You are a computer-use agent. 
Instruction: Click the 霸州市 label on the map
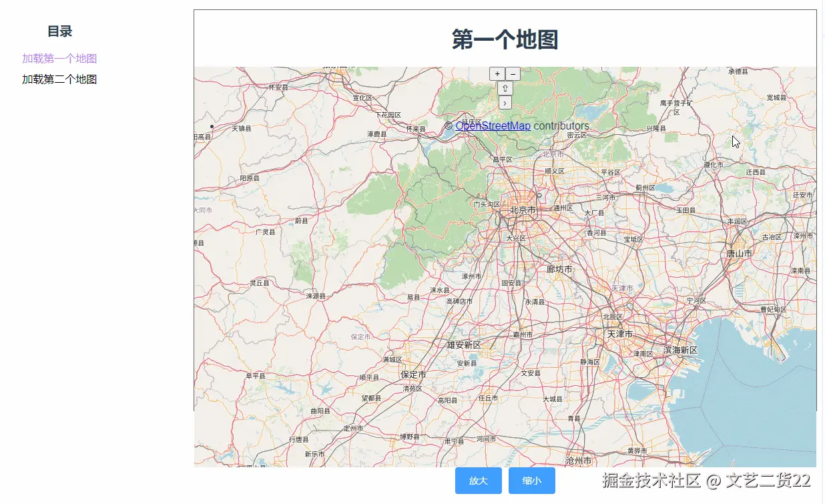[523, 335]
